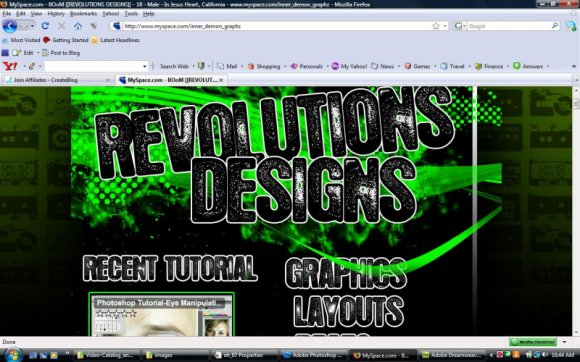
Task: Open Yahoo Personals toolbar button
Action: coord(307,66)
